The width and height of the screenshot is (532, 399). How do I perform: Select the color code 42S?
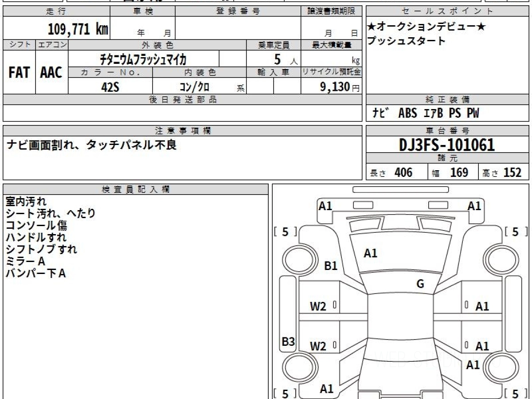(x=110, y=87)
